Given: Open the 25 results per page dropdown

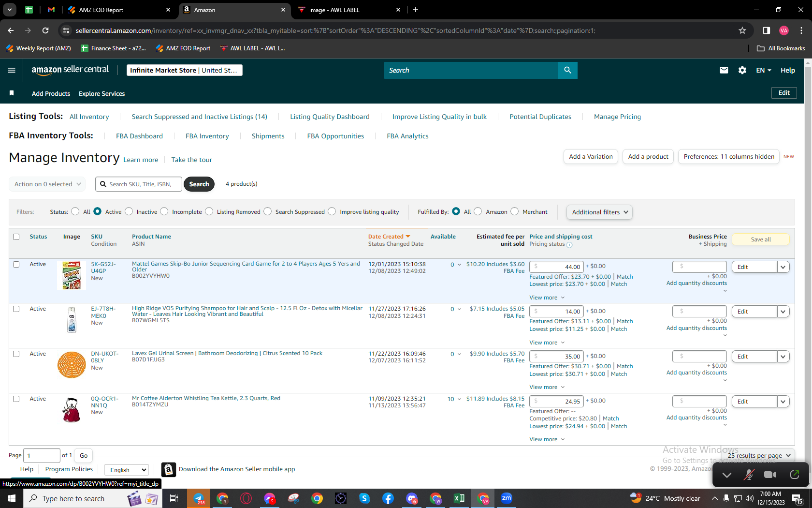Looking at the screenshot, I should pos(759,455).
